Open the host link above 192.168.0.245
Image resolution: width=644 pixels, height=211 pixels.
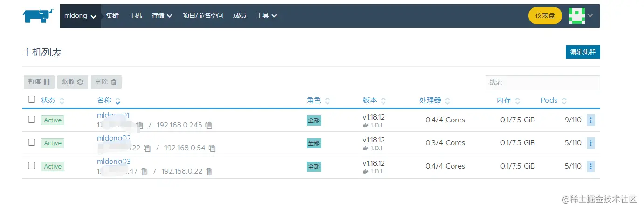[113, 115]
